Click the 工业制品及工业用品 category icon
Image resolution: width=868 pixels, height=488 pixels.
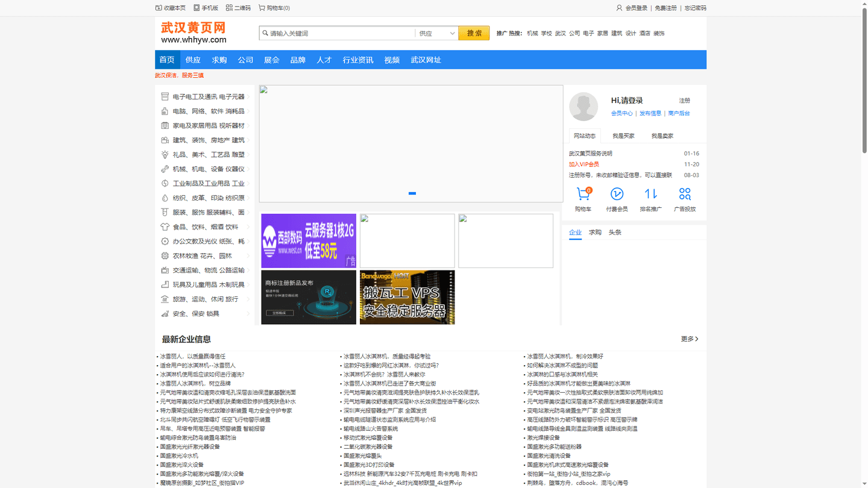[165, 183]
